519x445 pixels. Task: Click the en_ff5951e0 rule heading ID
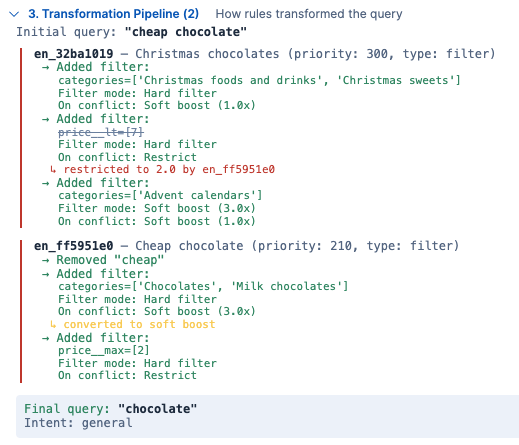[74, 246]
